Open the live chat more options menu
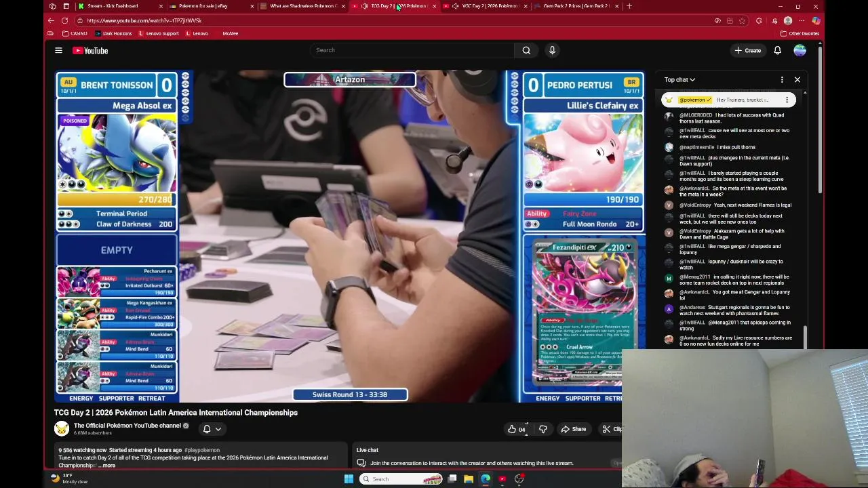The width and height of the screenshot is (868, 488). pyautogui.click(x=782, y=80)
